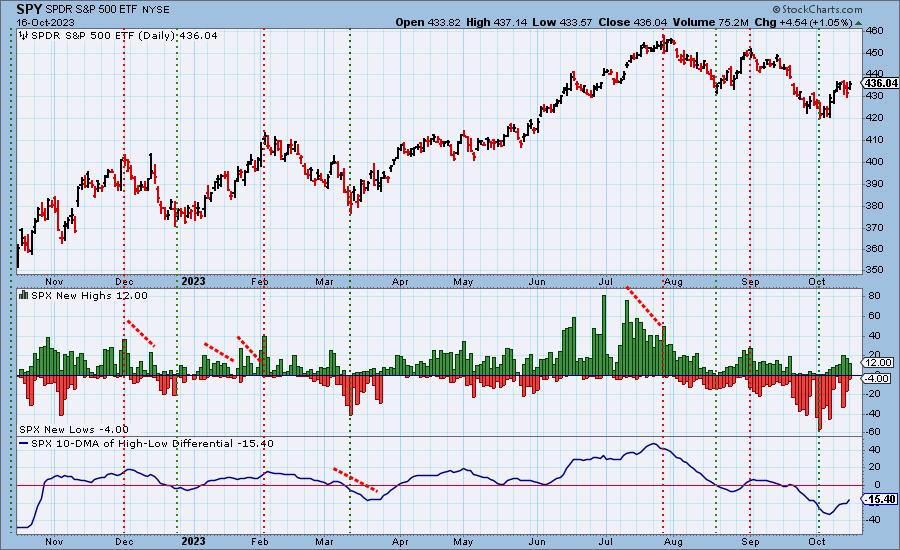900x550 pixels.
Task: Click the candlestick icon beside the SPDR legend
Action: coord(24,35)
